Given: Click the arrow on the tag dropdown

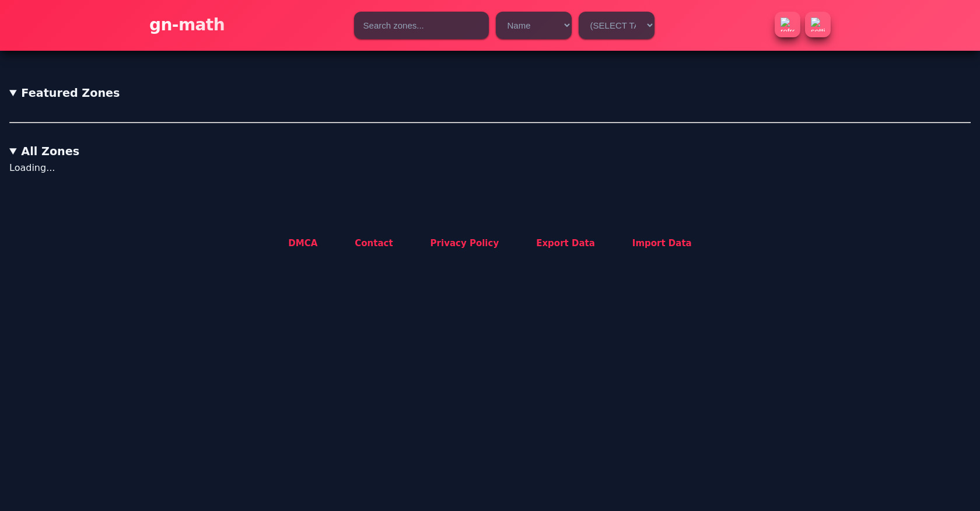Looking at the screenshot, I should (649, 26).
